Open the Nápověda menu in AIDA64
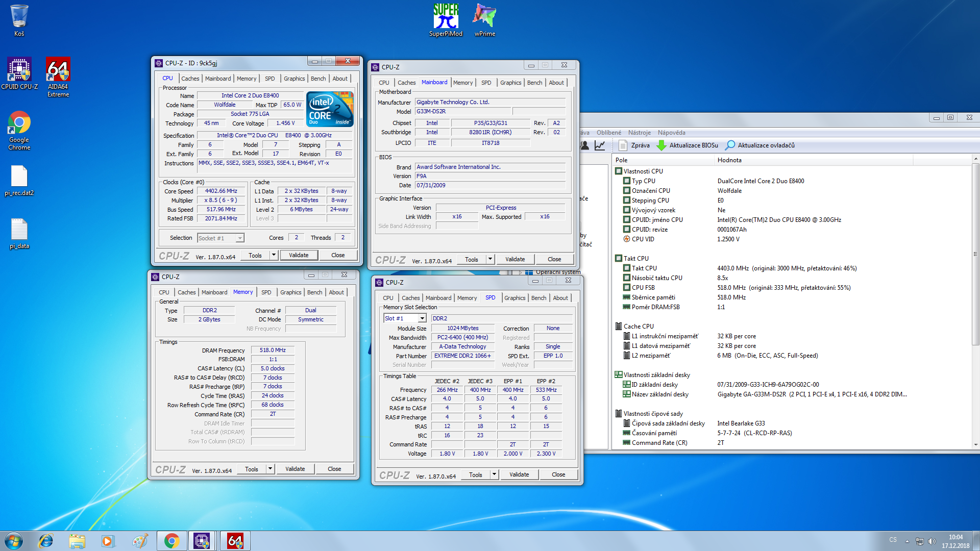980x551 pixels. coord(671,133)
